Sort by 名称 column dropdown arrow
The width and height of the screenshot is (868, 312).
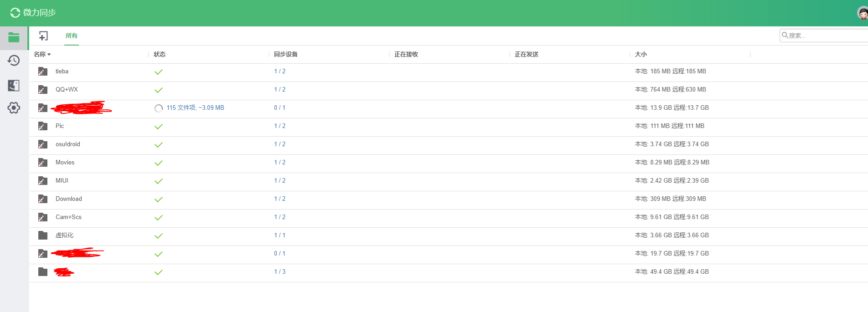[49, 55]
